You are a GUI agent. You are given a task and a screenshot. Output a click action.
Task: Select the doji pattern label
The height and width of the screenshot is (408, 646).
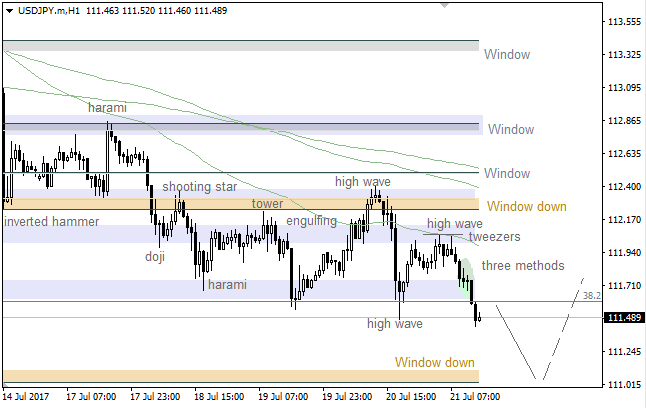click(x=155, y=257)
